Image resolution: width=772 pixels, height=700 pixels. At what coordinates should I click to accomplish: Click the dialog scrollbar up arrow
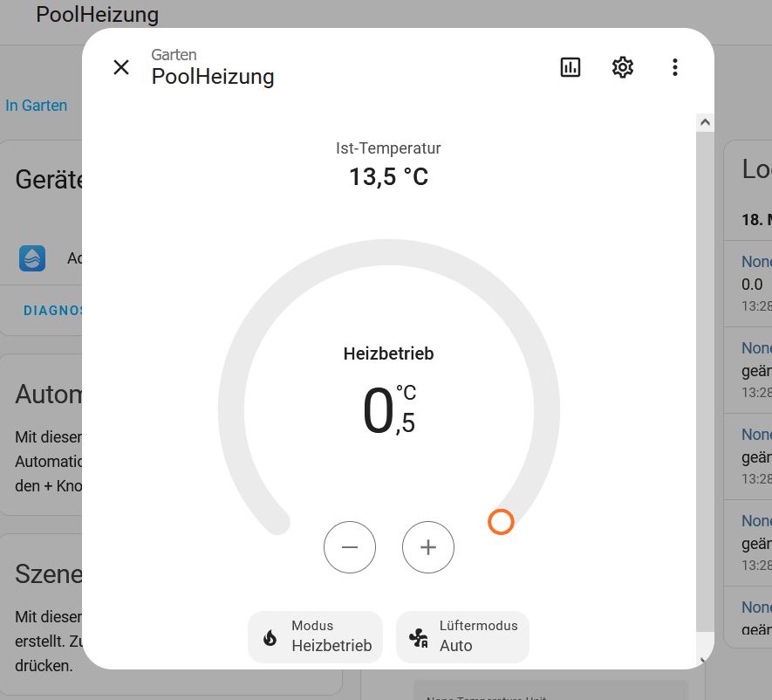click(x=705, y=121)
